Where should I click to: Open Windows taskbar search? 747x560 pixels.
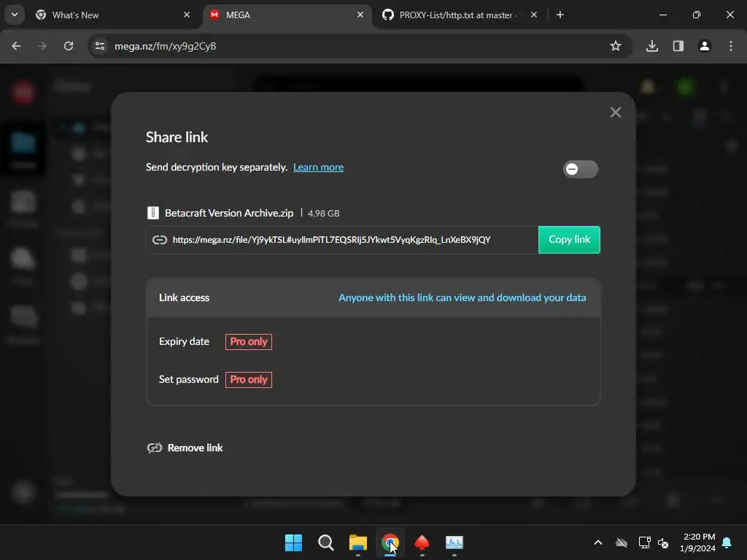click(326, 542)
